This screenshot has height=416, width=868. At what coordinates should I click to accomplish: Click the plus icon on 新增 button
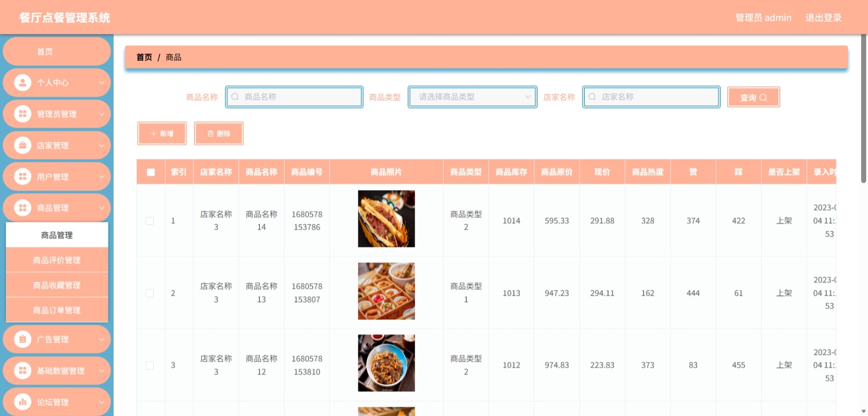click(x=154, y=134)
